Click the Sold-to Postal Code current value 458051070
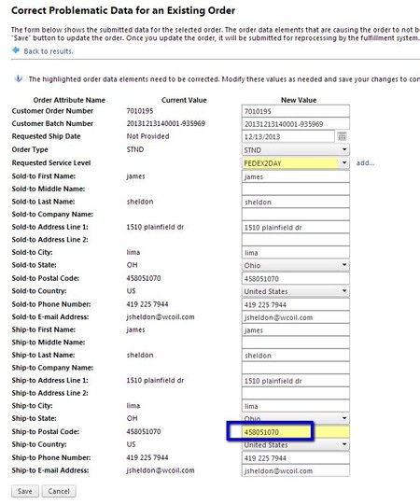 click(144, 278)
